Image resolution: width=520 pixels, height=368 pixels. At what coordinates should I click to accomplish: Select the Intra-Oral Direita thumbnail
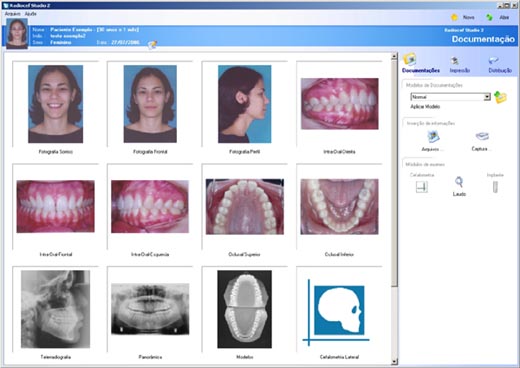tap(339, 104)
